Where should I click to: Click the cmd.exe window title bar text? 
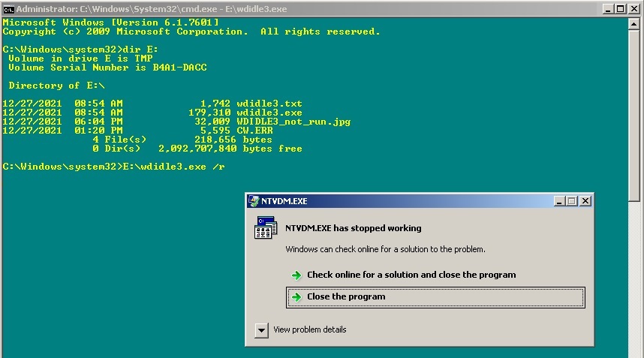click(151, 9)
